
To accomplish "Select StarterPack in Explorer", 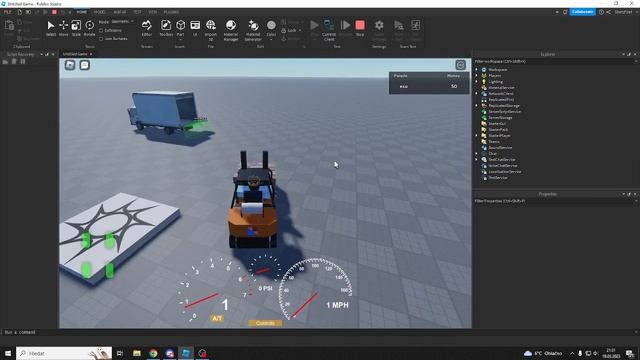I will coord(498,129).
